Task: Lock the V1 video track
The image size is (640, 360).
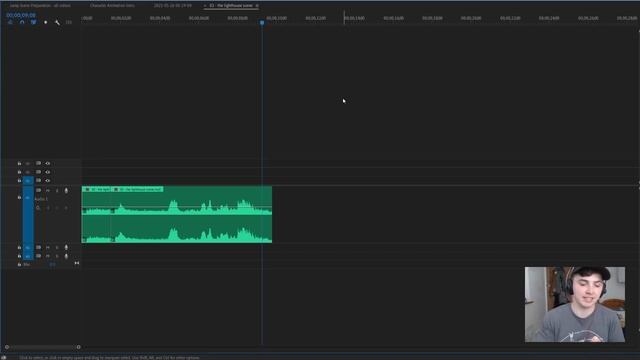Action: click(19, 180)
